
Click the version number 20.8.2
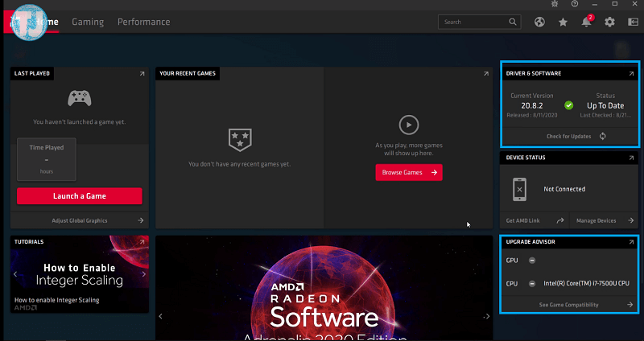(x=532, y=106)
